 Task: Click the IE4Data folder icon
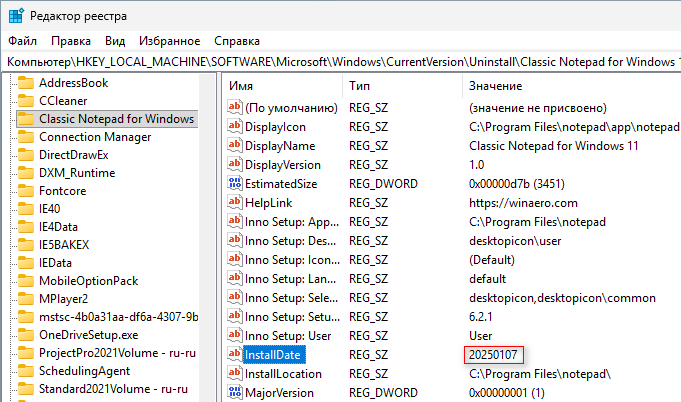point(26,227)
